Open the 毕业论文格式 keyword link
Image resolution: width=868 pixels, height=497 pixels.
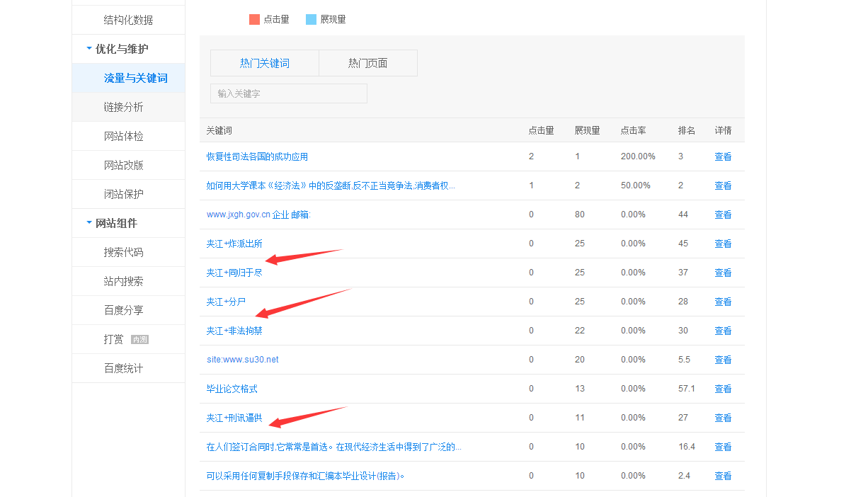click(x=232, y=389)
